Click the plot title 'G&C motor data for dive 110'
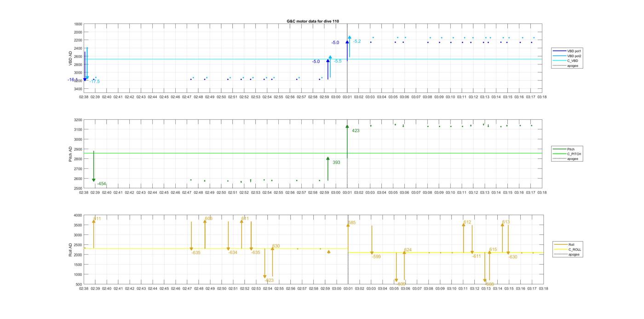 [313, 21]
